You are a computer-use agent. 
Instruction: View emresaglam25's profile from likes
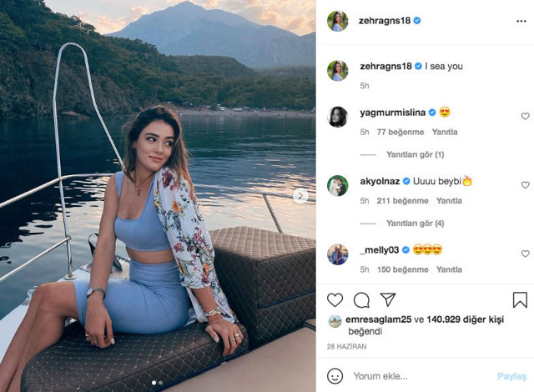(x=378, y=319)
